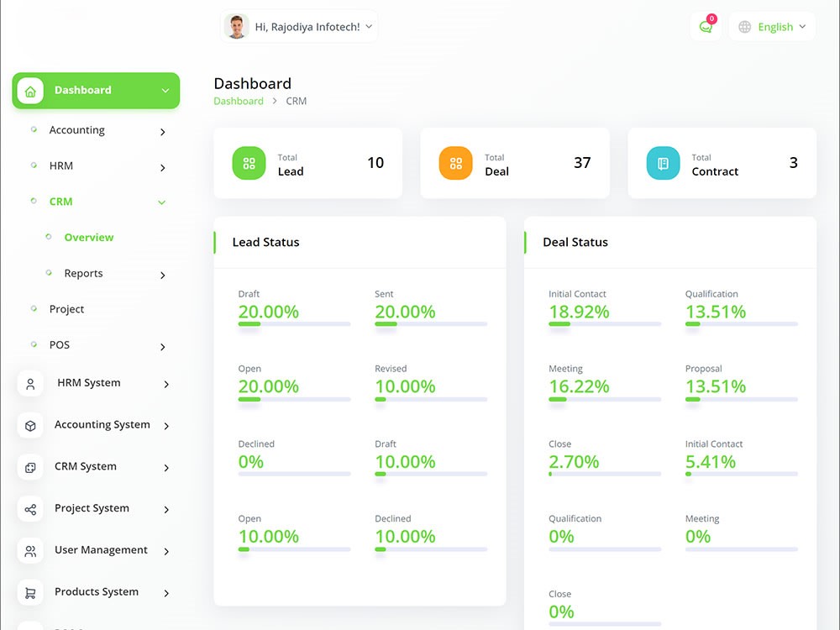Open the POS menu item
Image resolution: width=840 pixels, height=630 pixels.
(x=60, y=345)
